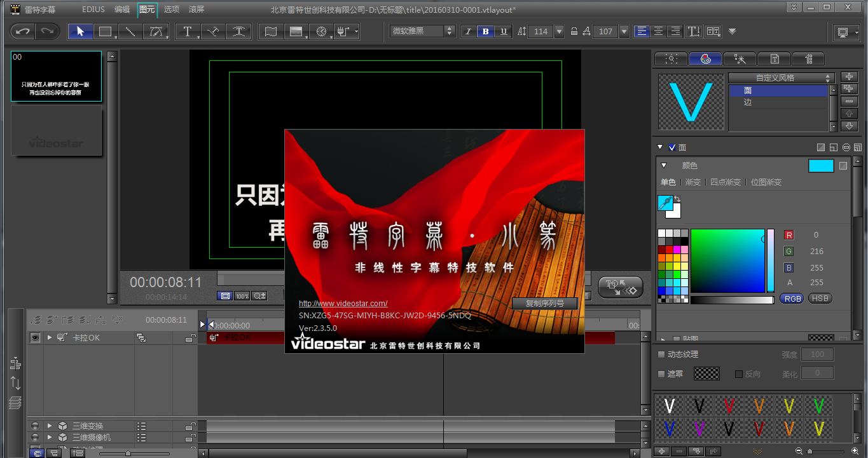Open the 编辑 menu
This screenshot has width=868, height=458.
click(x=122, y=9)
